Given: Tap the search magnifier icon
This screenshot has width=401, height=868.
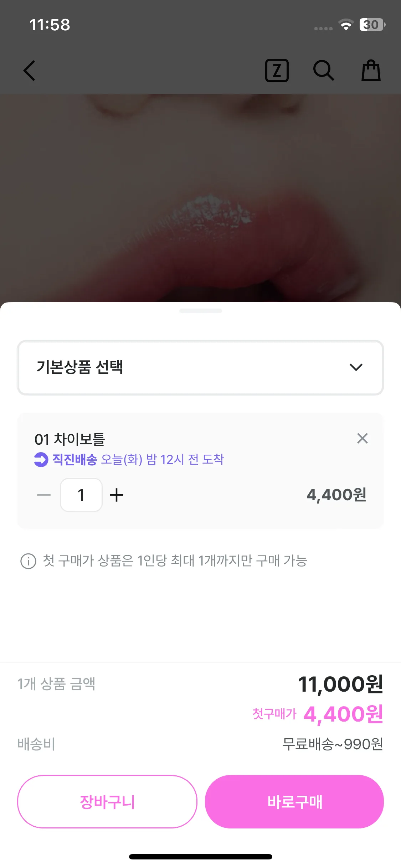Looking at the screenshot, I should 323,71.
